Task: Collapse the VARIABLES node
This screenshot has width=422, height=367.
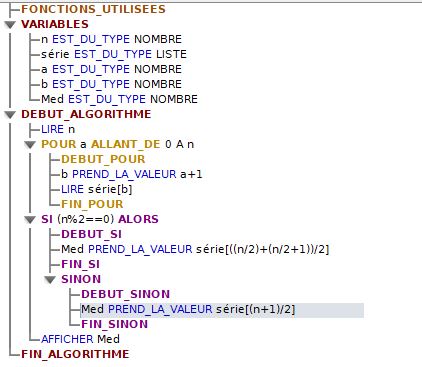Action: point(10,25)
